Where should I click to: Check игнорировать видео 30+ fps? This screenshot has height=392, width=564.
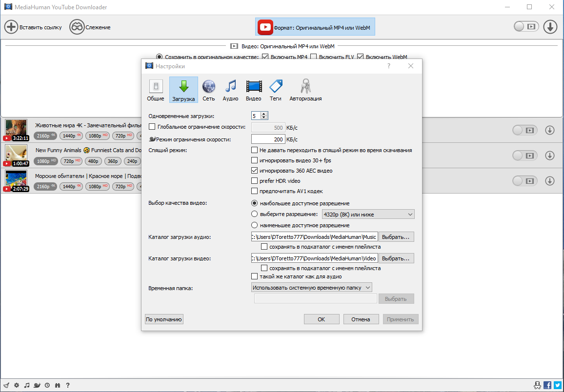[x=254, y=160]
